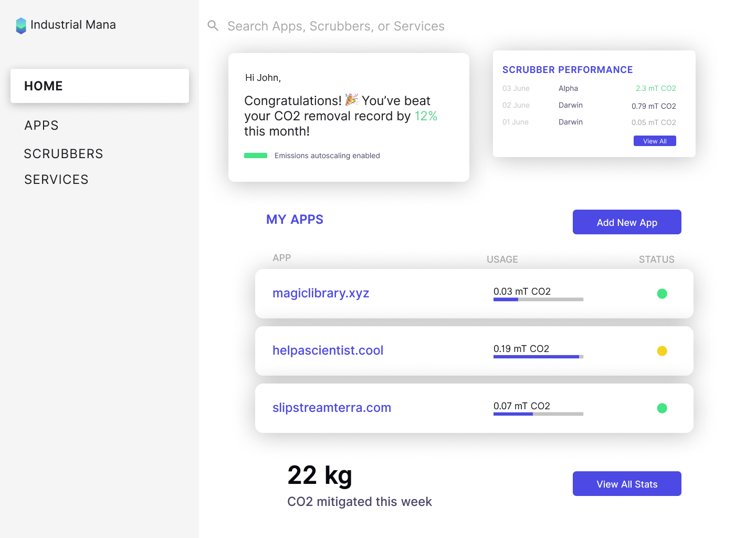
Task: Focus the search apps, scrubbers, services field
Action: click(336, 26)
